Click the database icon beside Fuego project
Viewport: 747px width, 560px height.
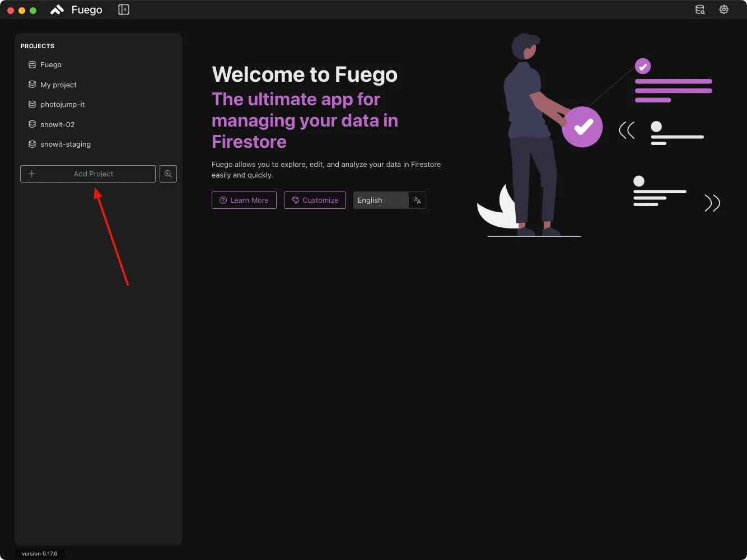pyautogui.click(x=32, y=64)
